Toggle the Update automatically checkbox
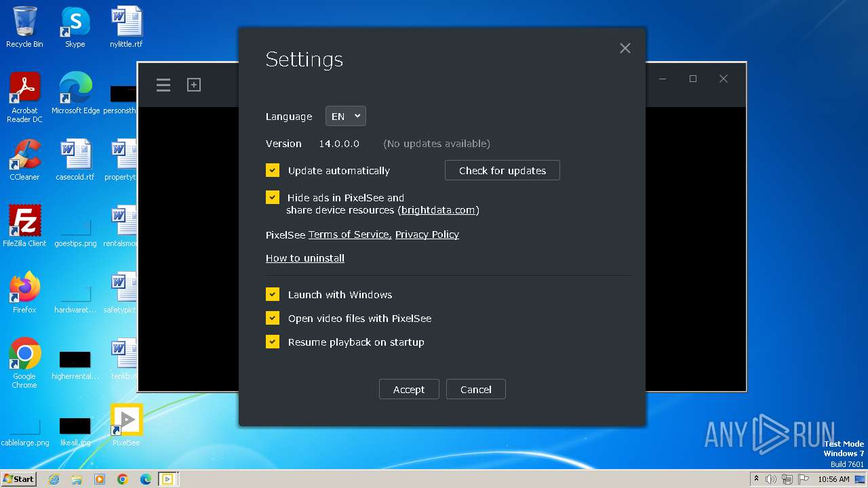The height and width of the screenshot is (488, 868). pyautogui.click(x=273, y=170)
